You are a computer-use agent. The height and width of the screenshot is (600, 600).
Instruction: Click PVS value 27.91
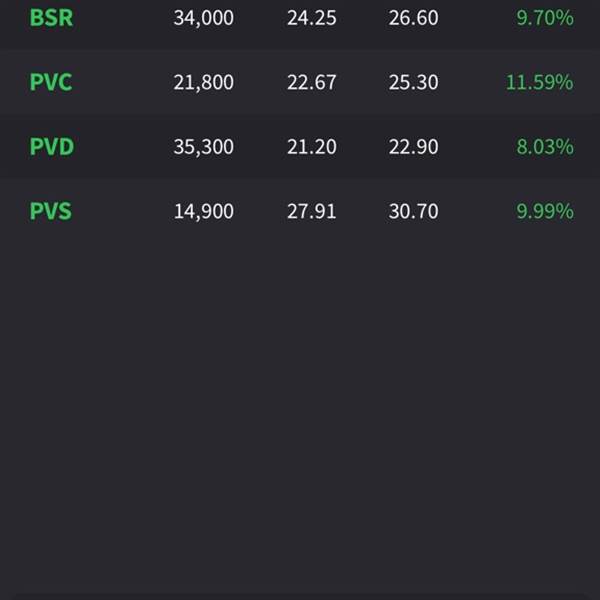312,211
